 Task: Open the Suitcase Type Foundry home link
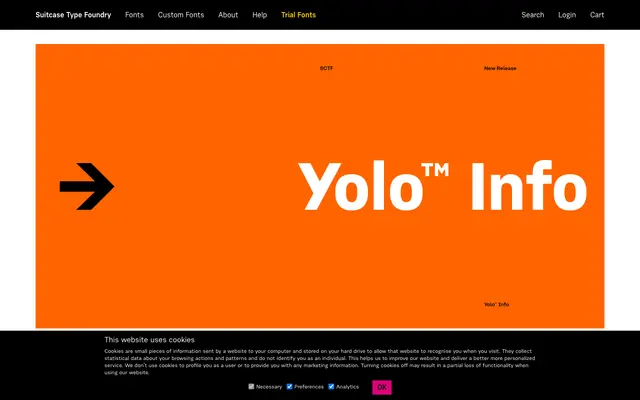click(x=73, y=15)
